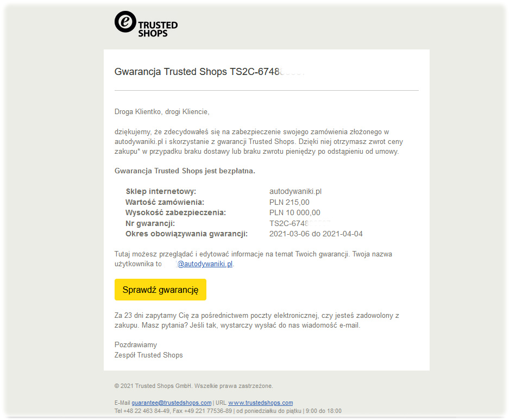Viewport: 510px width, 420px height.
Task: Click the paragraph starting Tutaj możesz przeglądać
Action: click(254, 259)
